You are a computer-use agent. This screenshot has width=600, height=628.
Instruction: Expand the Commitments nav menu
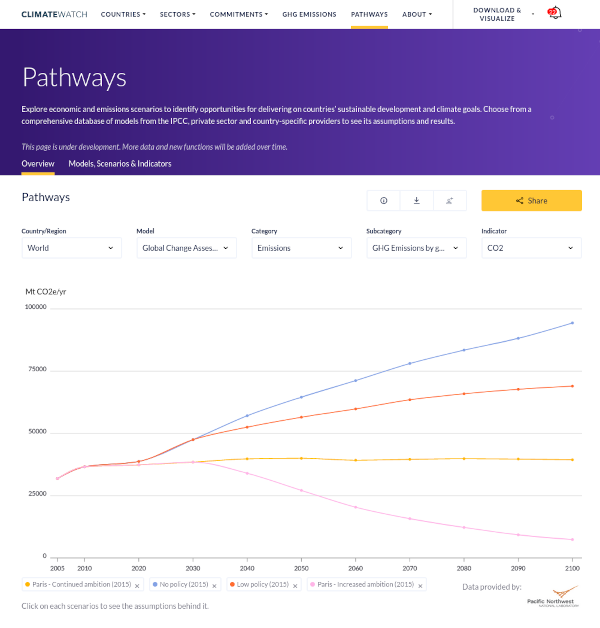click(x=239, y=14)
